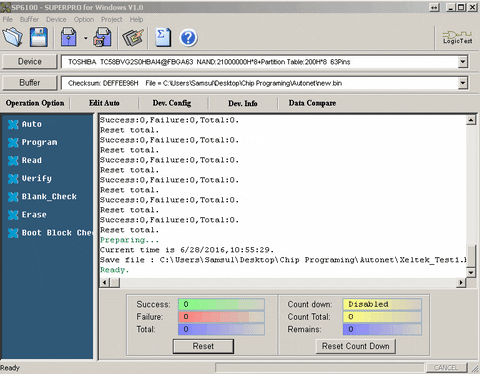Click log horizontal scroll right arrow
The width and height of the screenshot is (480, 374).
[461, 283]
